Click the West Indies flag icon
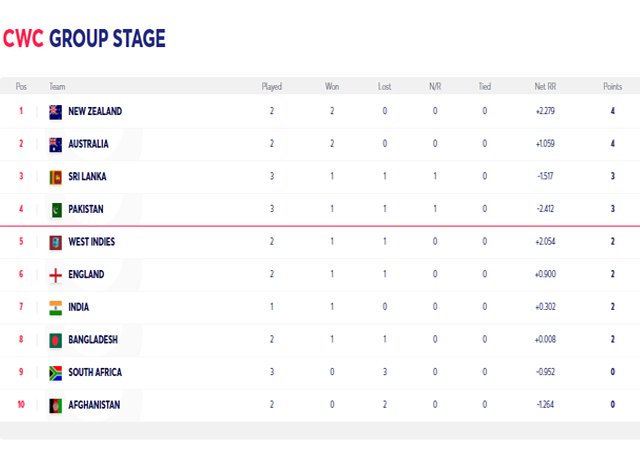This screenshot has width=640, height=450. 56,243
